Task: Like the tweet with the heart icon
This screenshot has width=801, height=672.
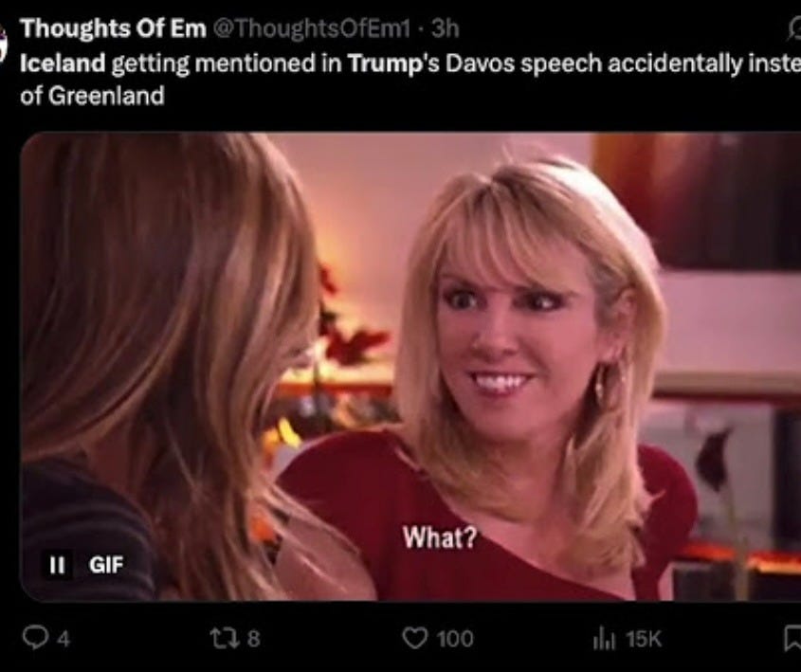Action: point(414,638)
